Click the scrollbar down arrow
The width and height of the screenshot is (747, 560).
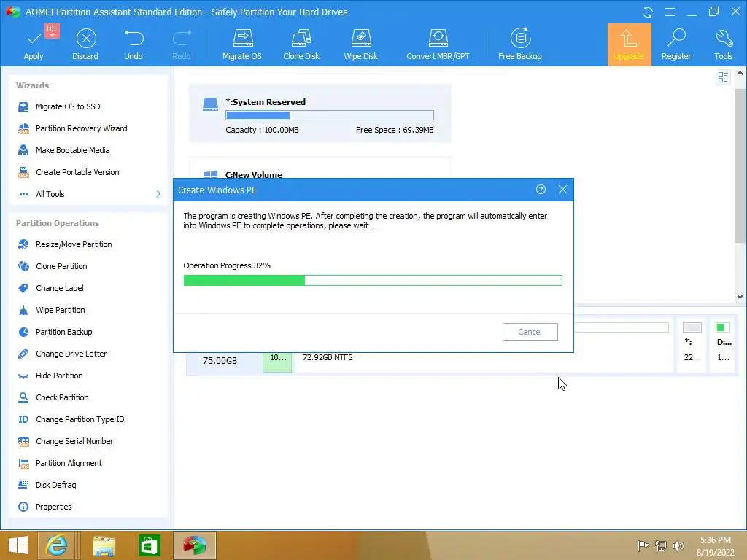[740, 297]
